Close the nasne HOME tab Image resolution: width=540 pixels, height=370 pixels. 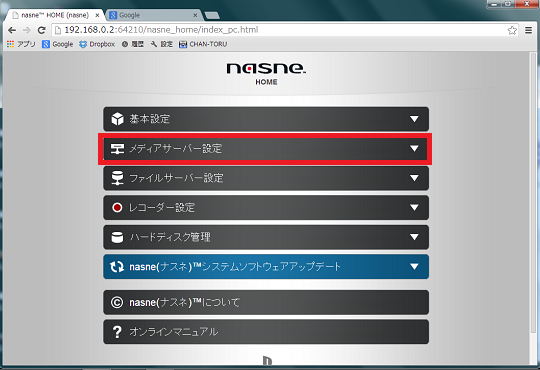97,15
